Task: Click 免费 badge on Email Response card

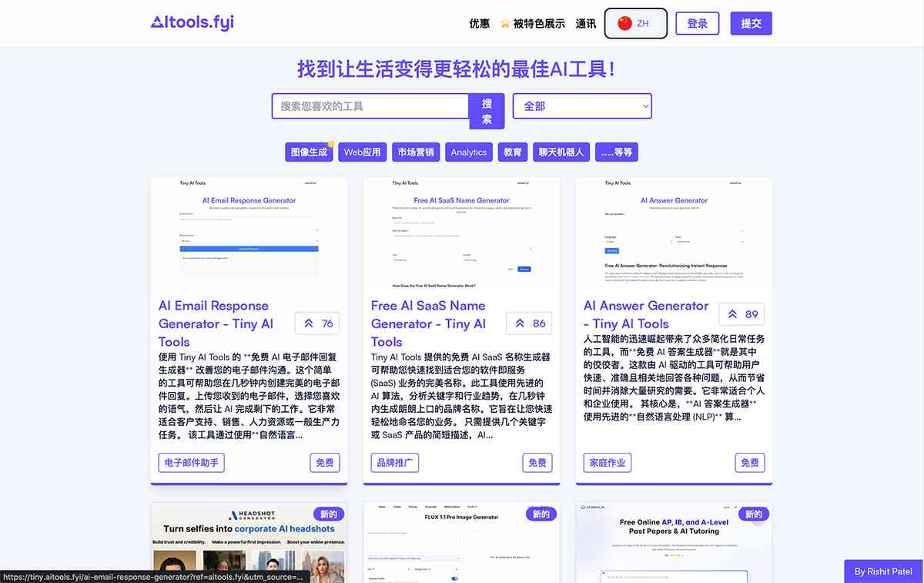Action: (x=325, y=463)
